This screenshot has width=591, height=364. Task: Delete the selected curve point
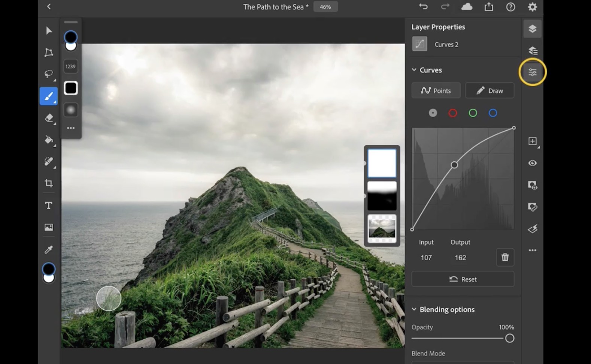tap(505, 257)
